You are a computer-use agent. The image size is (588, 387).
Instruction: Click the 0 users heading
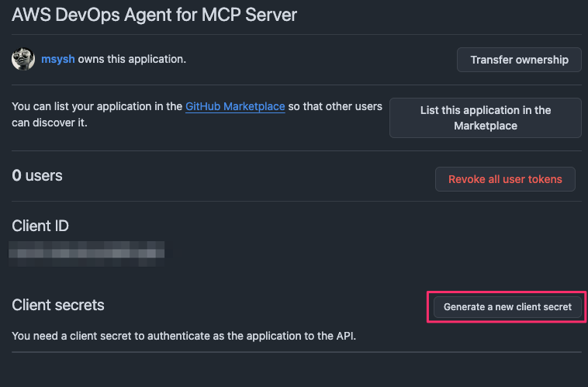pos(37,175)
